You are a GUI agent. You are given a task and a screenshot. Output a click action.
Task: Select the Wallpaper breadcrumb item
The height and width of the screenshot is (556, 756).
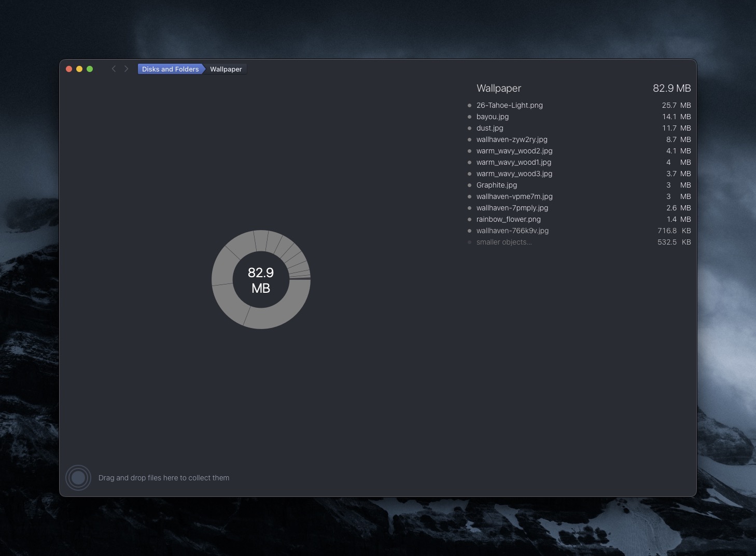tap(226, 68)
